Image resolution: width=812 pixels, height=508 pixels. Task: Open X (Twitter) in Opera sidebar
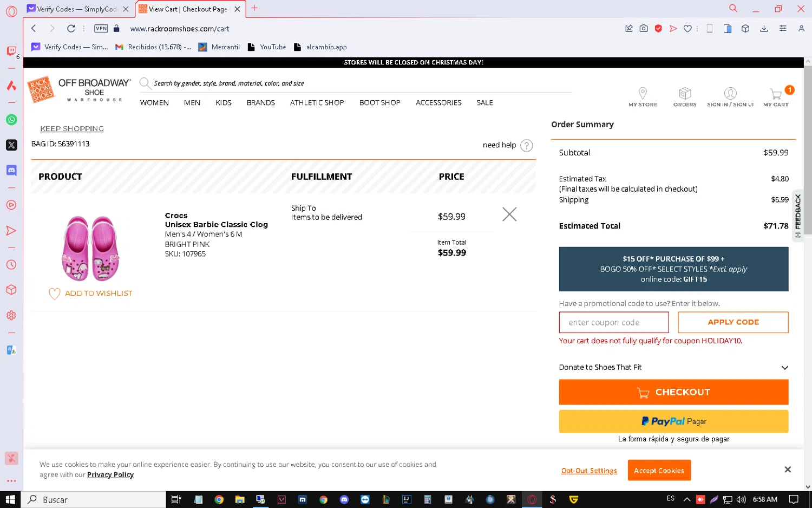tap(11, 145)
